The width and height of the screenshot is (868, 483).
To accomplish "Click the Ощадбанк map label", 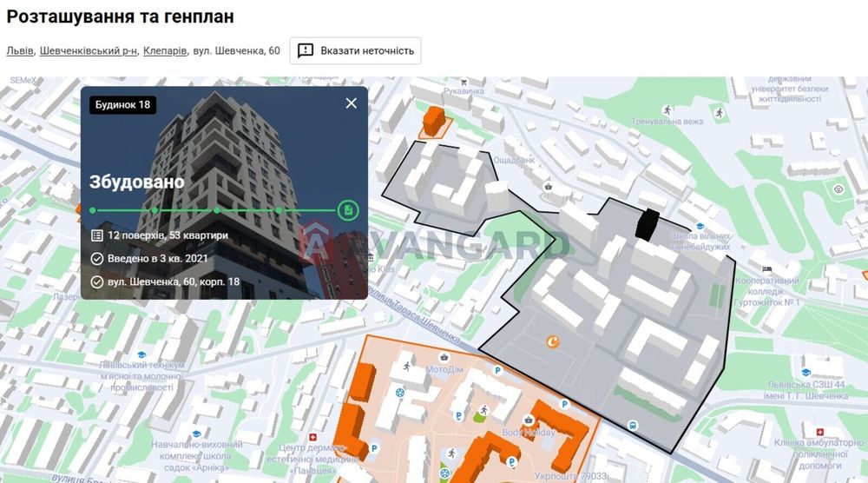I will 513,160.
